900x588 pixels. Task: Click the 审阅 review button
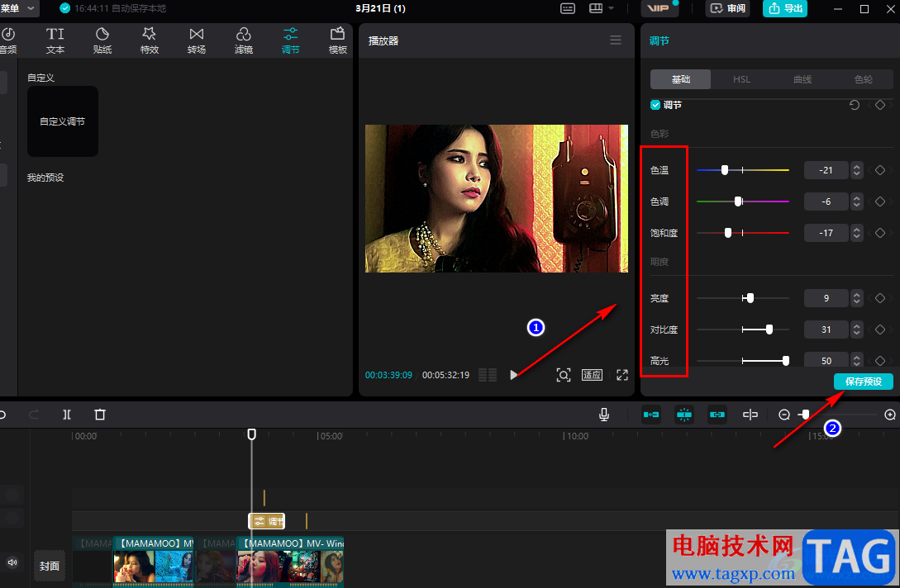click(x=728, y=8)
